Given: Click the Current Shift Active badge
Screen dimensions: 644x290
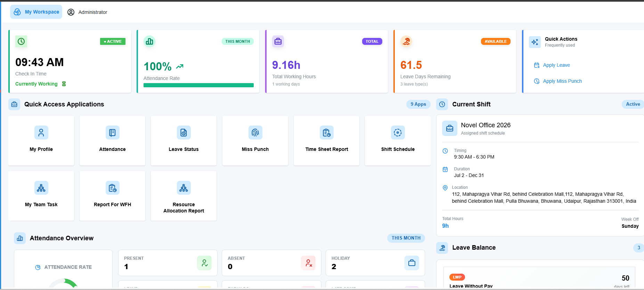Looking at the screenshot, I should (633, 104).
